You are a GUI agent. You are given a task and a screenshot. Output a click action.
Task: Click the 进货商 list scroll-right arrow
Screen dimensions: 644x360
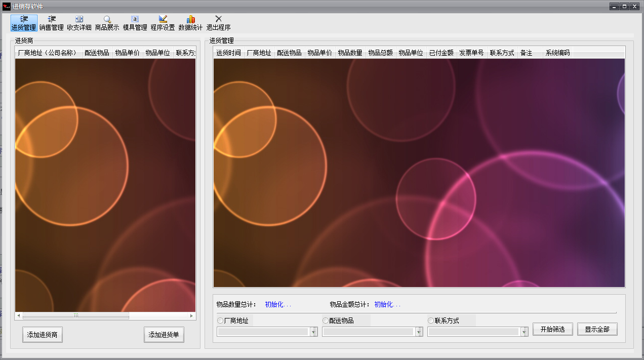[191, 315]
